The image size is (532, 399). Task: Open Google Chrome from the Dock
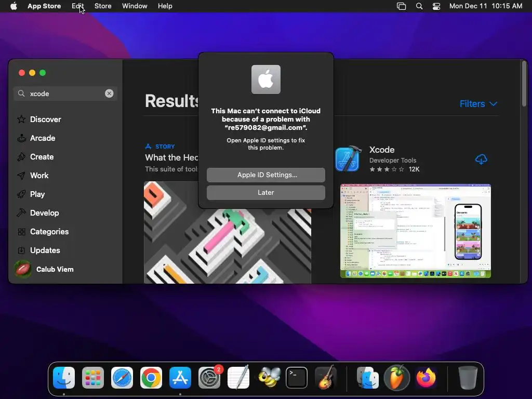151,377
